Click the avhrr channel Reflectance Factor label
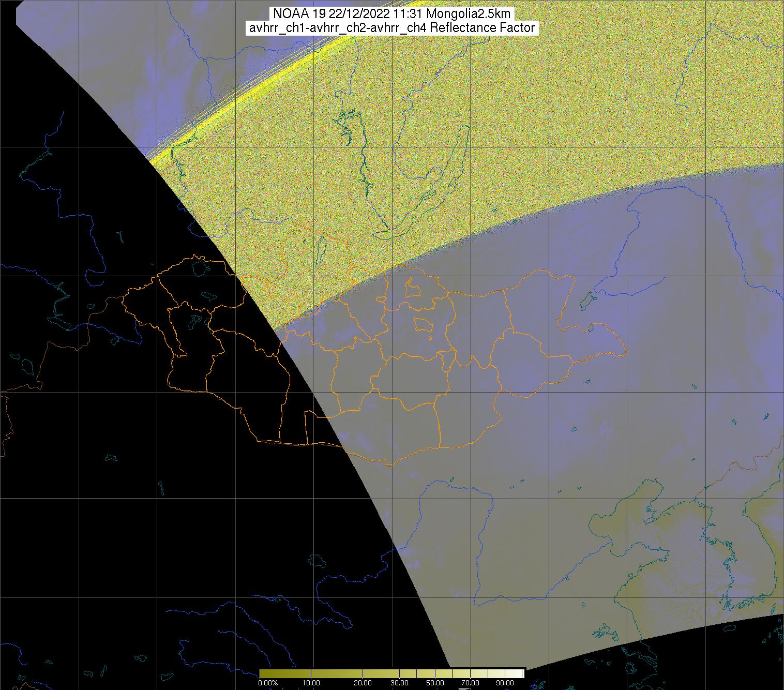This screenshot has width=784, height=690. [391, 28]
